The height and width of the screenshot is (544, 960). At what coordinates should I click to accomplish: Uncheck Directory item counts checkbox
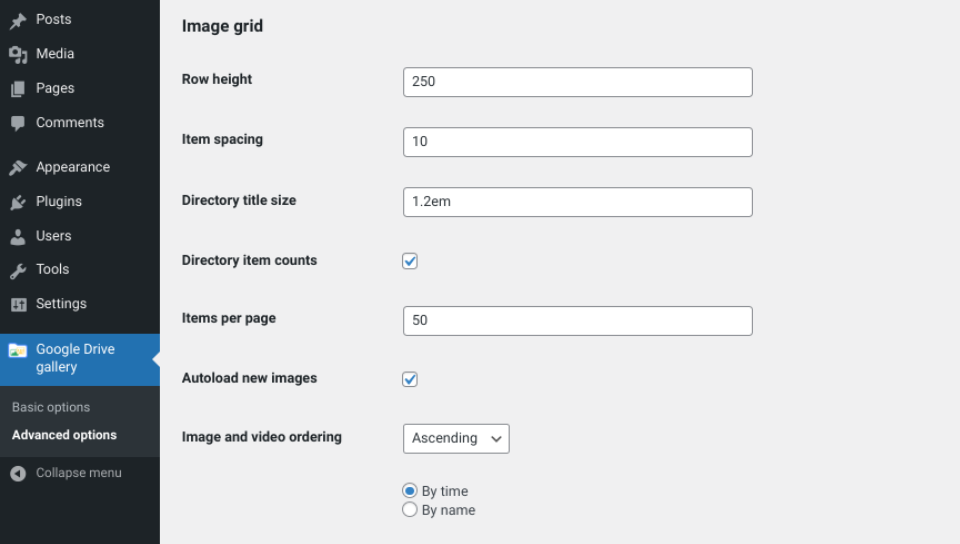[410, 261]
